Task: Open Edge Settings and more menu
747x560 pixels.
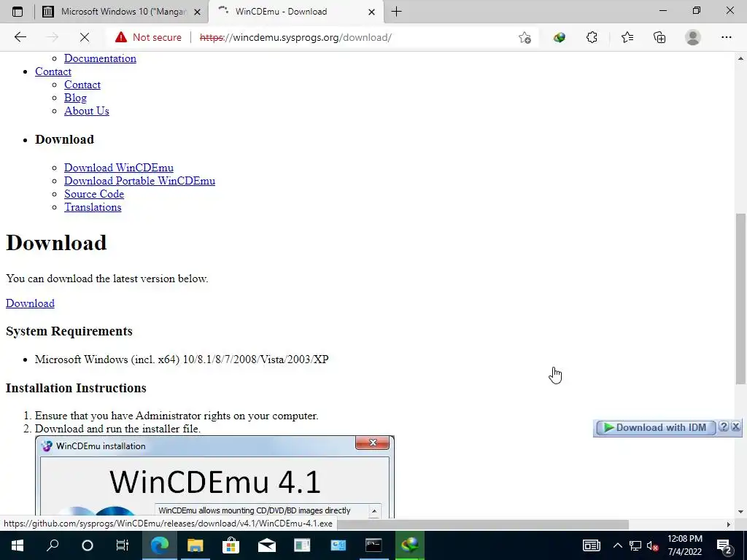Action: (x=726, y=37)
